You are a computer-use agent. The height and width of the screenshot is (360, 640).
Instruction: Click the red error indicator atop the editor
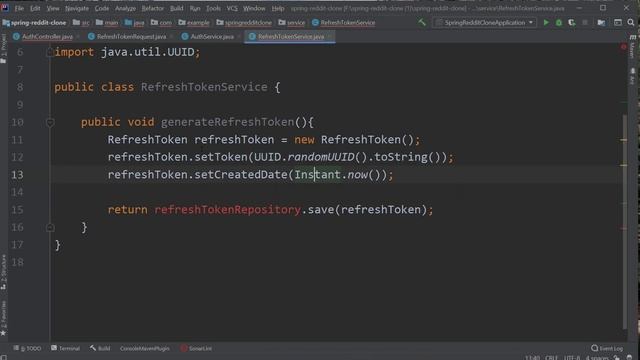click(623, 47)
